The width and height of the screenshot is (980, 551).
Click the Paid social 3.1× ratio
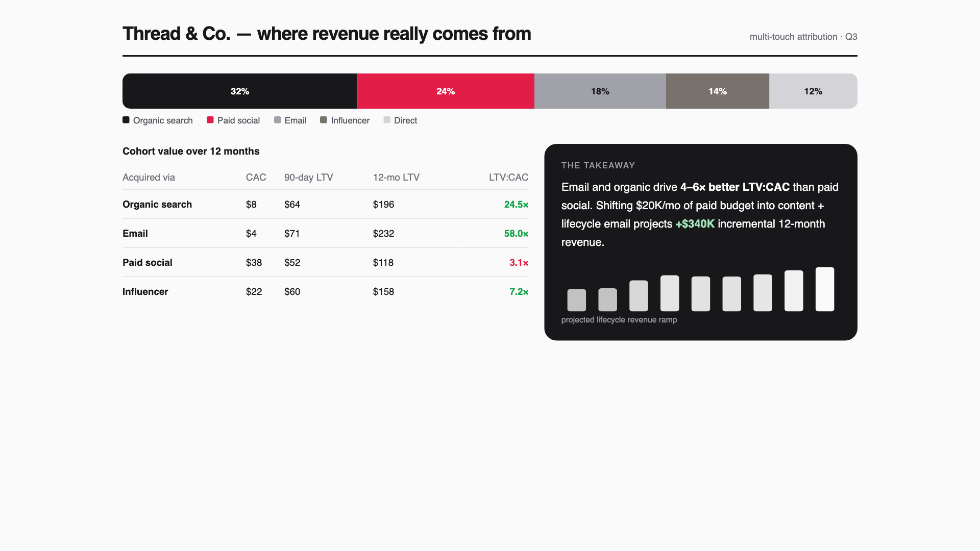click(x=519, y=262)
